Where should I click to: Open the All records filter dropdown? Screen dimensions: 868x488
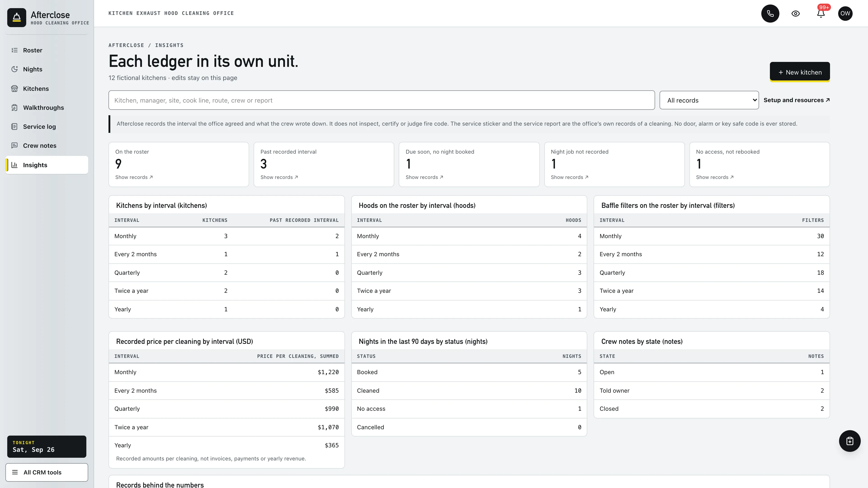[709, 100]
